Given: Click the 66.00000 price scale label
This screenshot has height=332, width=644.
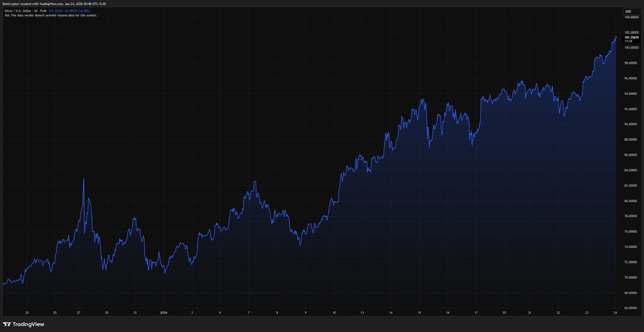Looking at the screenshot, I should 631,308.
